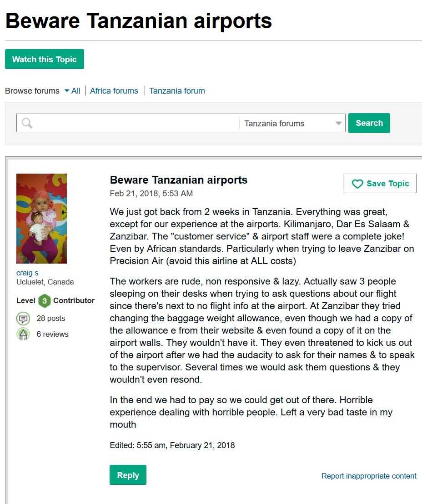Click the posts speech bubble icon

click(23, 319)
